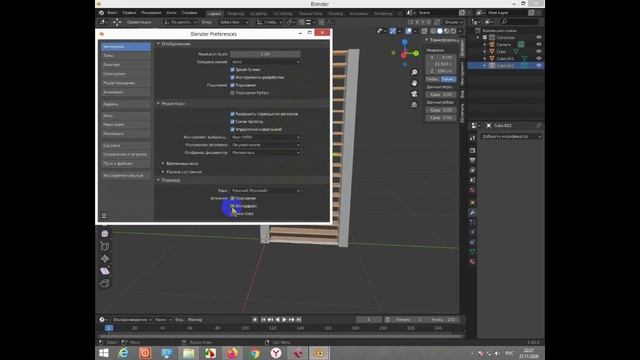Open the Tool settings properties tab icon
The image size is (640, 360).
click(x=472, y=139)
